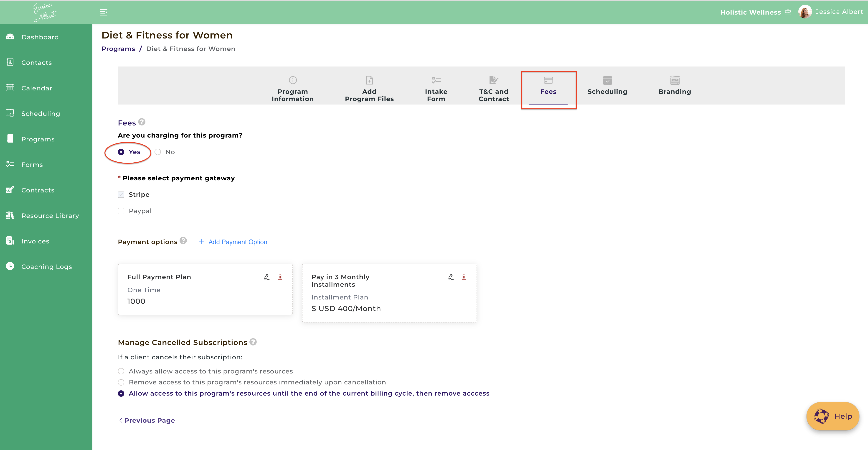Click the '1000' amount on Full Payment Plan
The image size is (868, 450).
click(x=136, y=301)
